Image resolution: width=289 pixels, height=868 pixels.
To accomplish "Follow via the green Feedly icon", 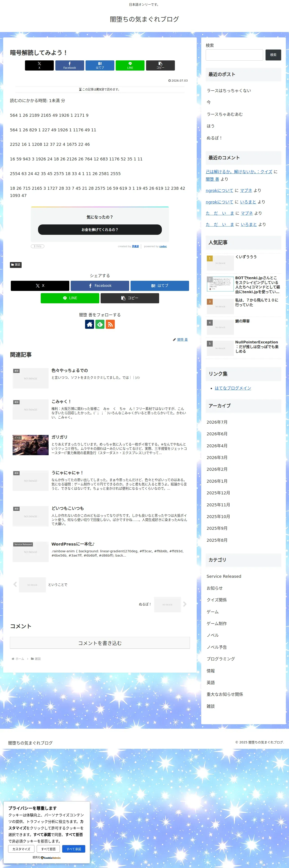I will tap(100, 324).
